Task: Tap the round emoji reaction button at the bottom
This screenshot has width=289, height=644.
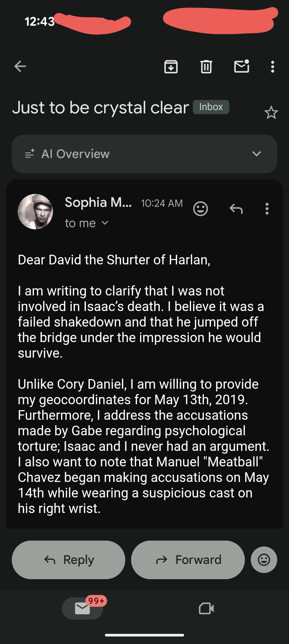Action: click(x=264, y=560)
